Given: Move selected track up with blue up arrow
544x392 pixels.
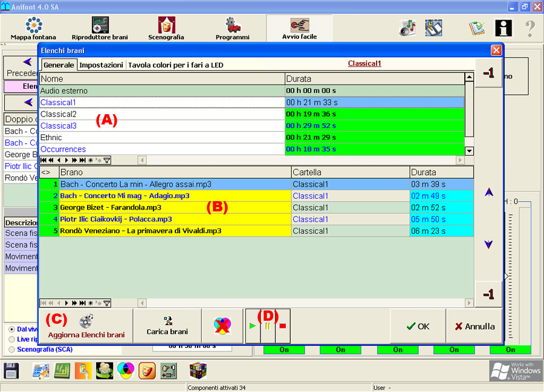Looking at the screenshot, I should 489,192.
